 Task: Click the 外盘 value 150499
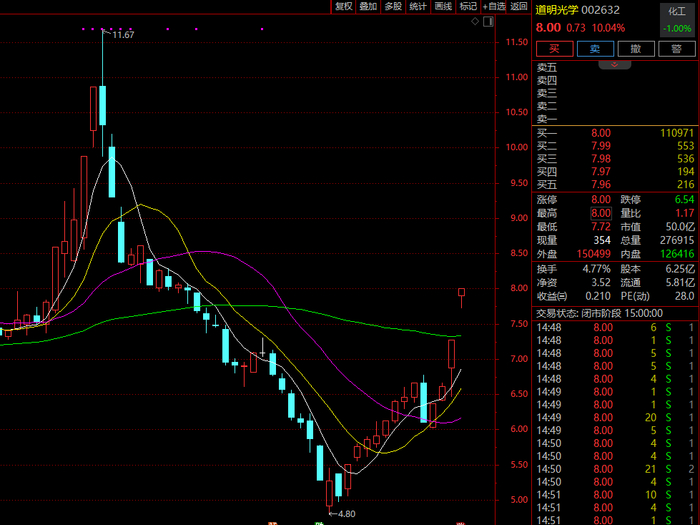point(594,254)
